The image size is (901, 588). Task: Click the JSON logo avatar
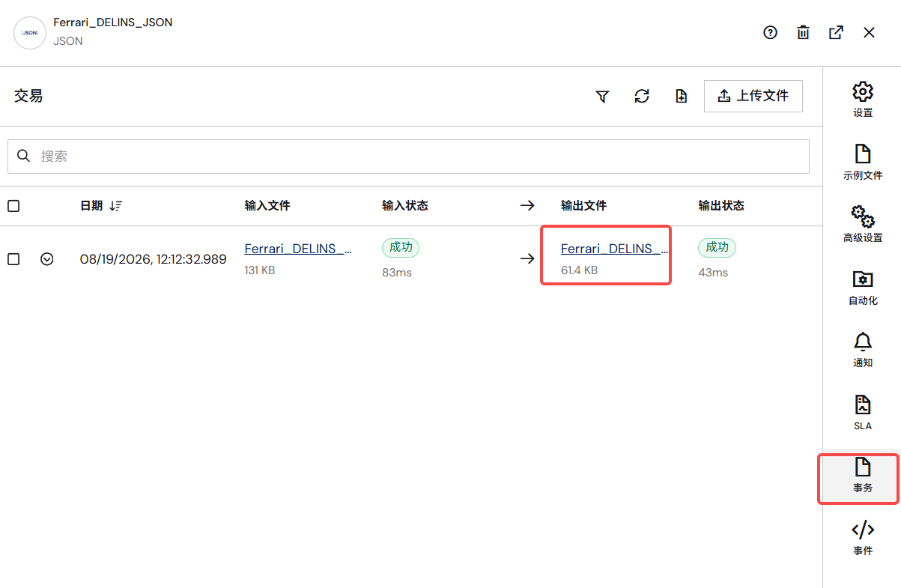point(31,33)
